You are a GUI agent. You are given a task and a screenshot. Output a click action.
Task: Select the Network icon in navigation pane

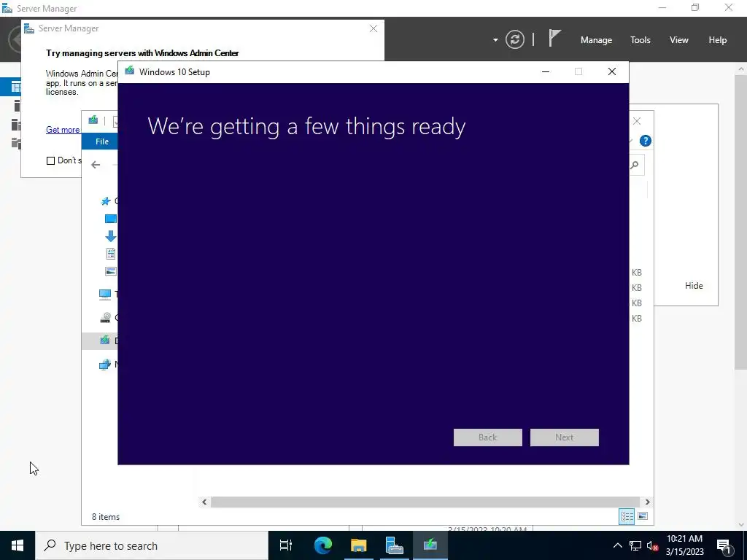click(x=105, y=365)
